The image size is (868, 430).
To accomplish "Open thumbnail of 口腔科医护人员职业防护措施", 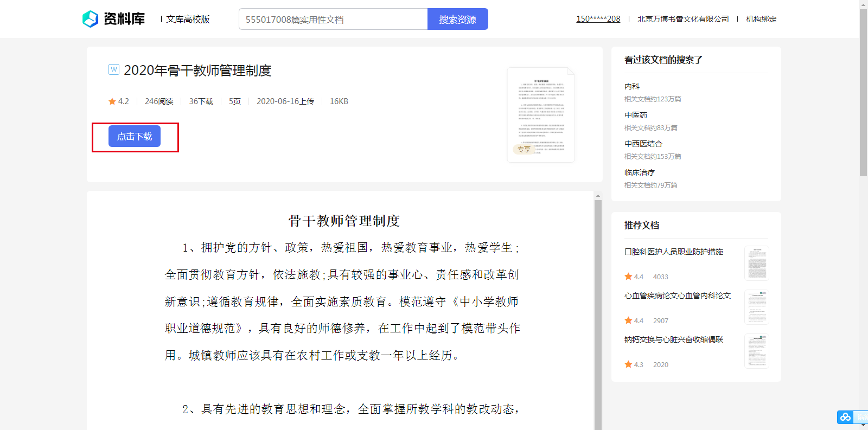I will [x=756, y=263].
